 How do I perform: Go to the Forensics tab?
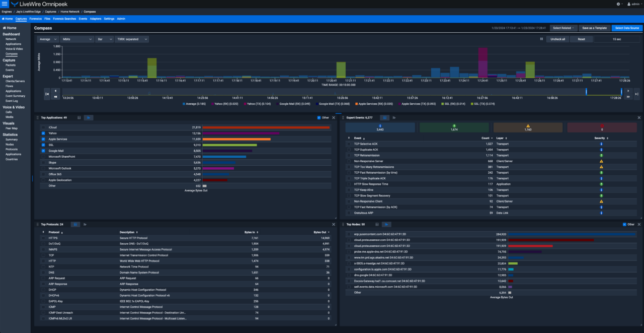(35, 19)
